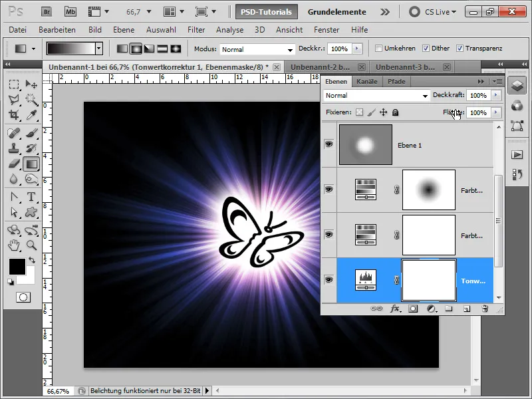Hide the Tonw... adjustment layer
The height and width of the screenshot is (399, 532).
click(x=329, y=279)
